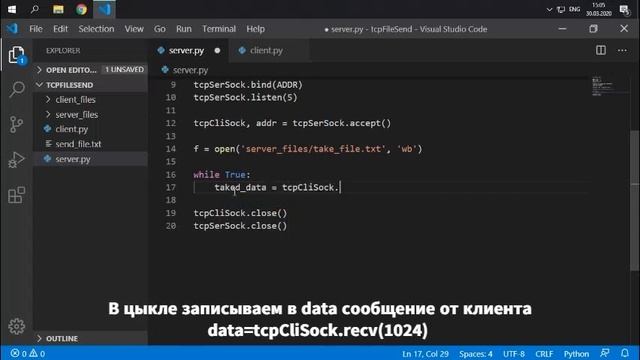This screenshot has height=360, width=640.
Task: Open the Terminal menu
Action: click(x=219, y=29)
